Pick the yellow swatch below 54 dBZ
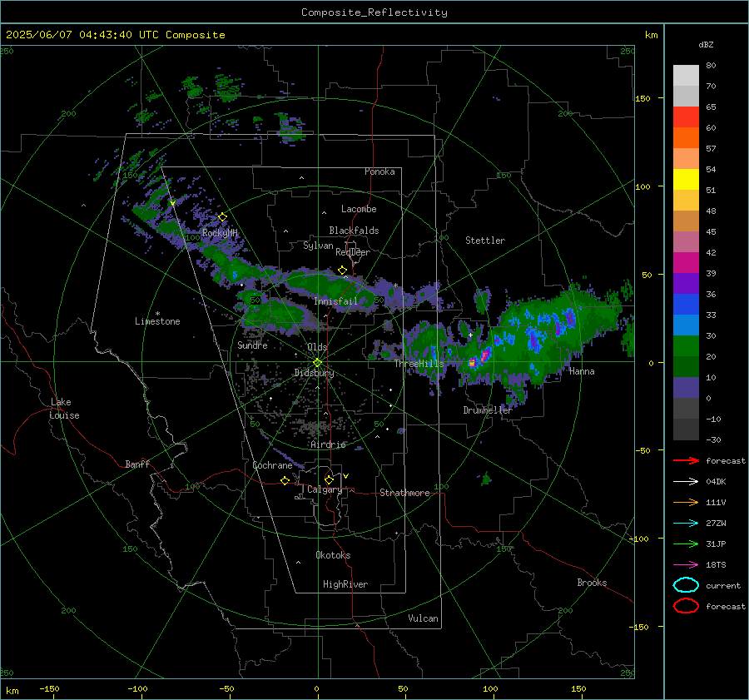 (686, 179)
